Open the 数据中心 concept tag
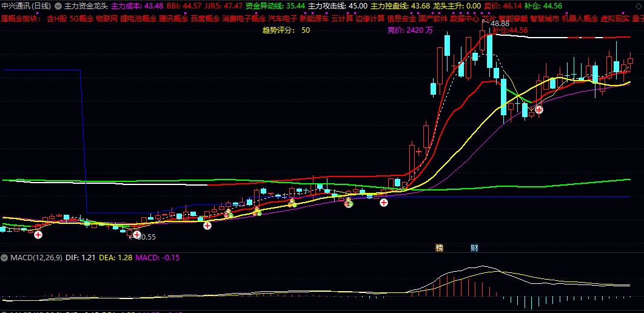644x313 pixels. (465, 18)
